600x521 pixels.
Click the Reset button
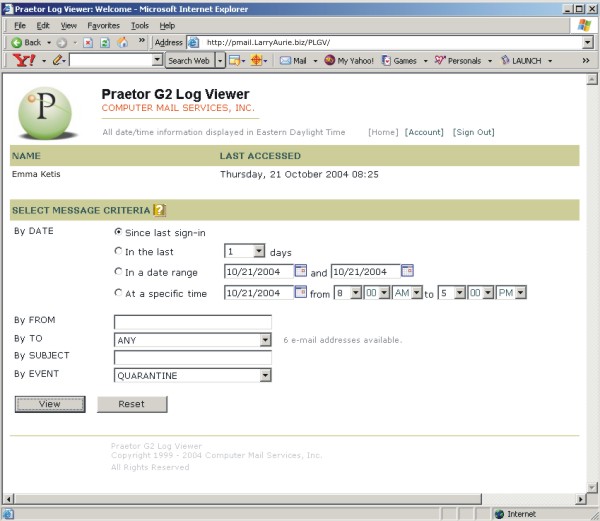[132, 404]
